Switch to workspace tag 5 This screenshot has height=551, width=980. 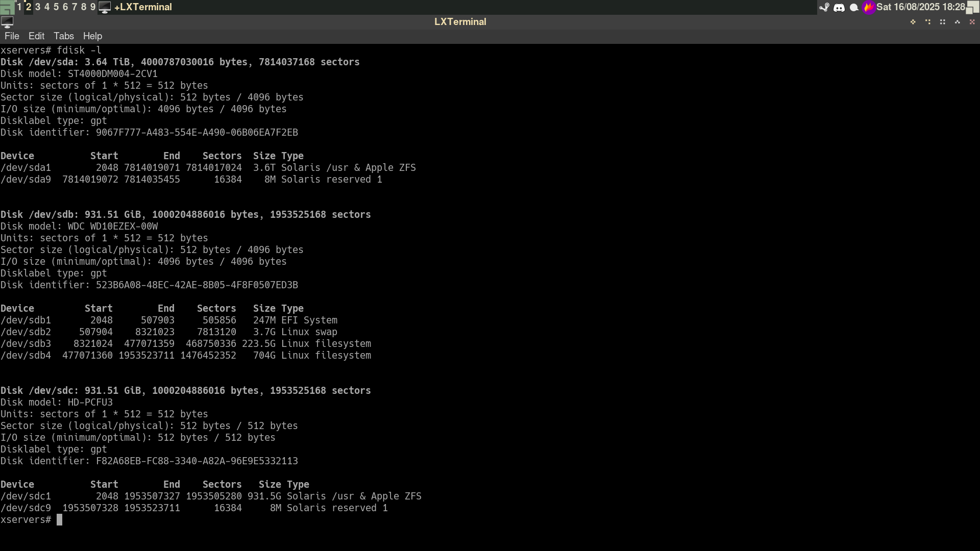[56, 7]
